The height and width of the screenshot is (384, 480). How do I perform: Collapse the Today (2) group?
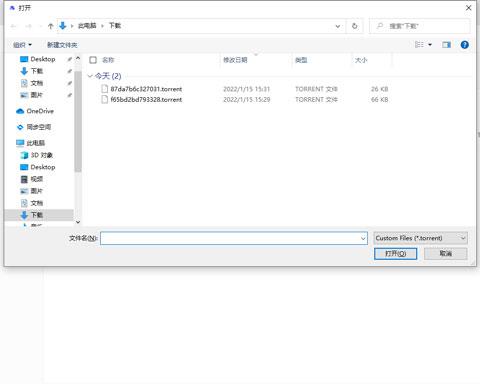point(90,76)
